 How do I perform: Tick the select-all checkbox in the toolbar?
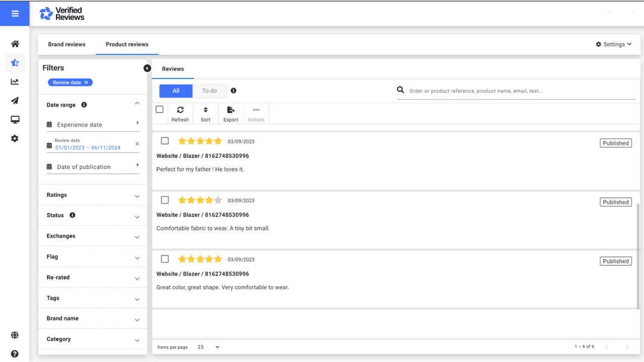pos(159,109)
